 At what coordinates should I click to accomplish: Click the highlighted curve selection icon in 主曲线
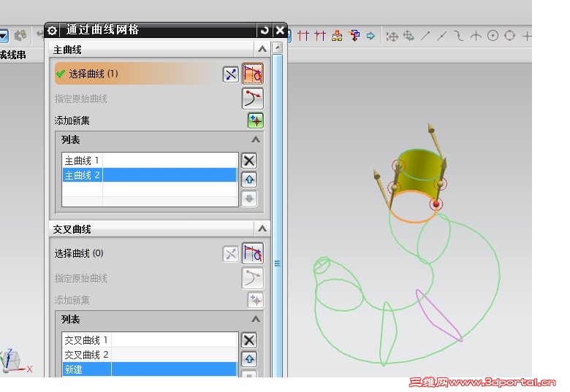click(x=253, y=74)
